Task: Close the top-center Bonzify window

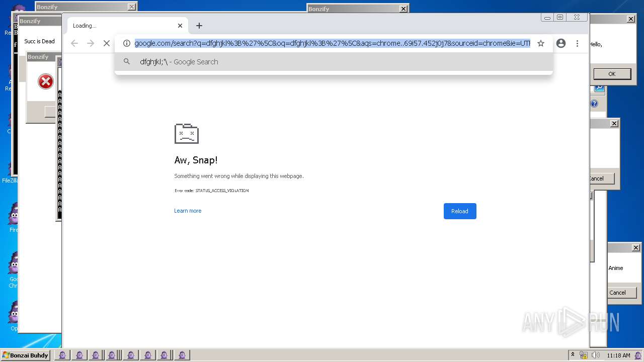Action: [403, 9]
